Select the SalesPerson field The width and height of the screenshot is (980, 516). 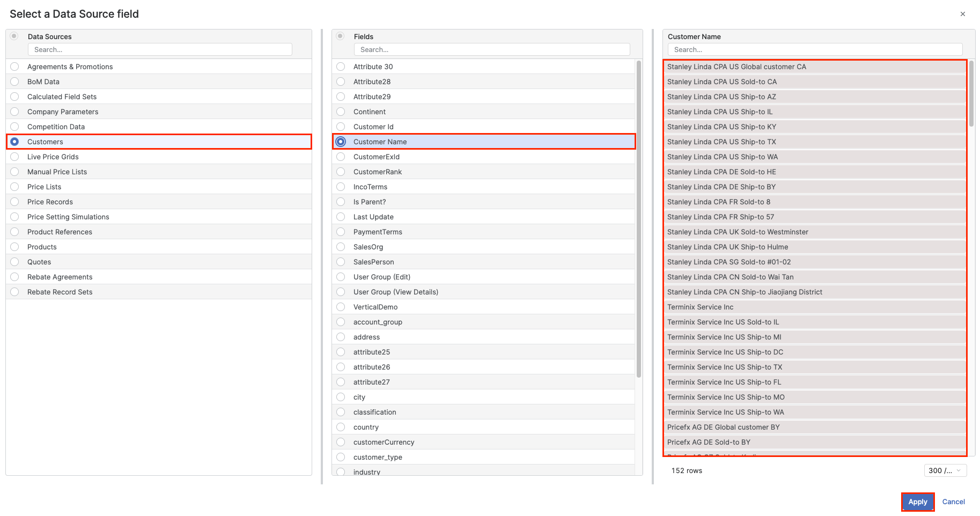pyautogui.click(x=341, y=262)
